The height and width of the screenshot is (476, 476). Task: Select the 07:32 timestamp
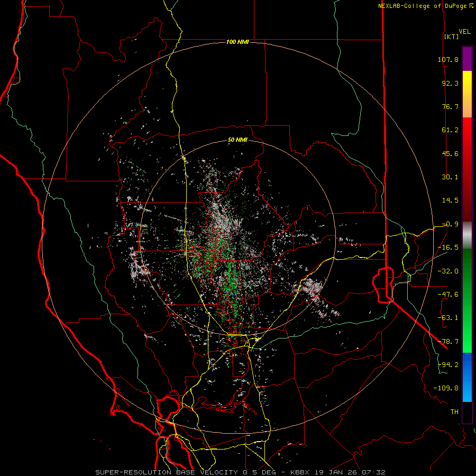pyautogui.click(x=374, y=472)
